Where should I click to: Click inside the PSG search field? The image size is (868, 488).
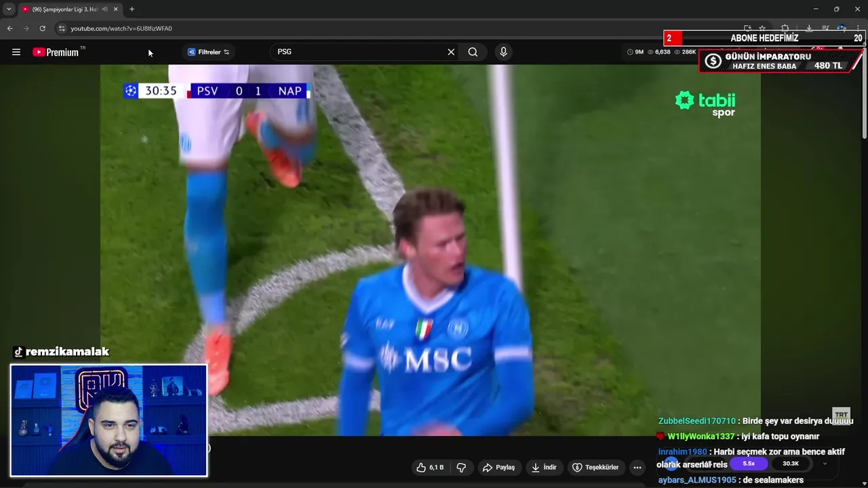[359, 52]
